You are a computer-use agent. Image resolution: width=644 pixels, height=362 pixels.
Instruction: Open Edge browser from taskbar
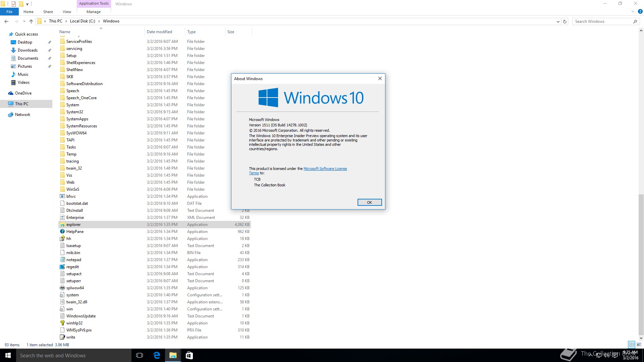pyautogui.click(x=157, y=355)
